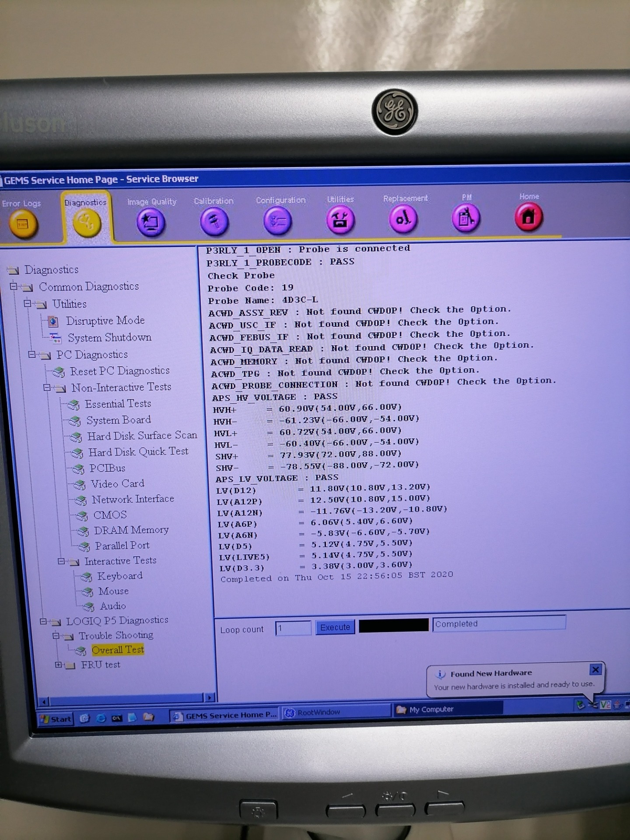Click the Network Interface item icon

(80, 500)
